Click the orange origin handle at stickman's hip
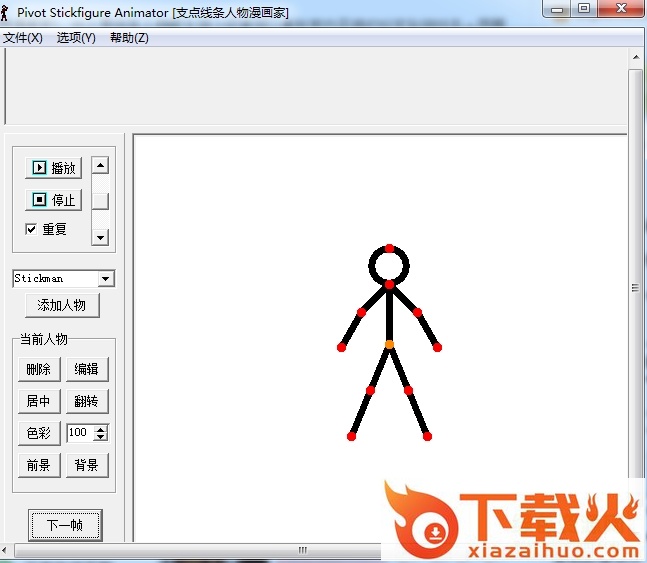Viewport: 647px width, 563px height. (x=389, y=344)
